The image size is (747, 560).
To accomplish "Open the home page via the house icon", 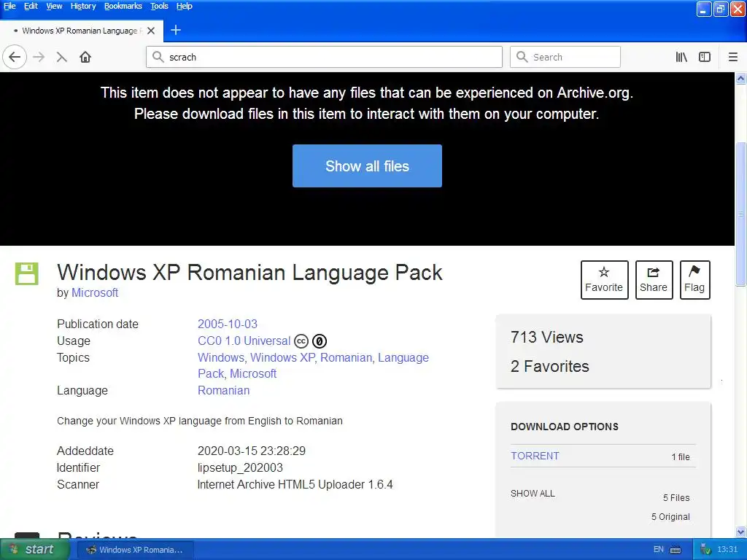I will tap(85, 57).
